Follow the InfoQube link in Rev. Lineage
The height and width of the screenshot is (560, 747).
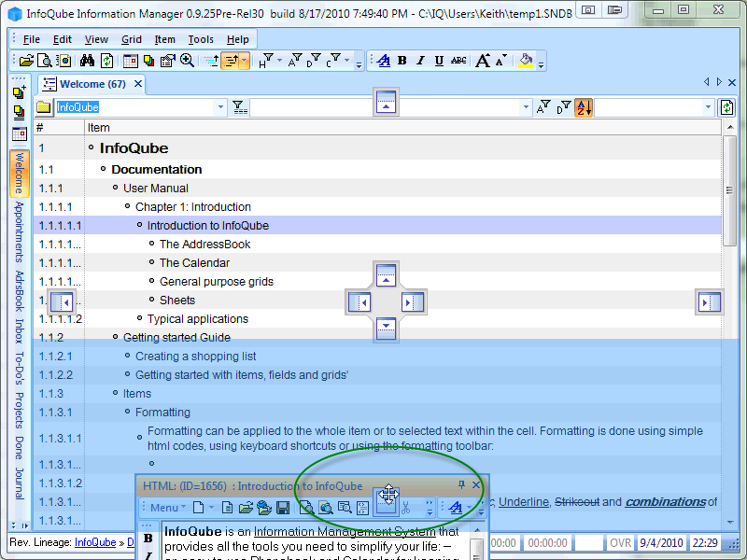[x=95, y=542]
